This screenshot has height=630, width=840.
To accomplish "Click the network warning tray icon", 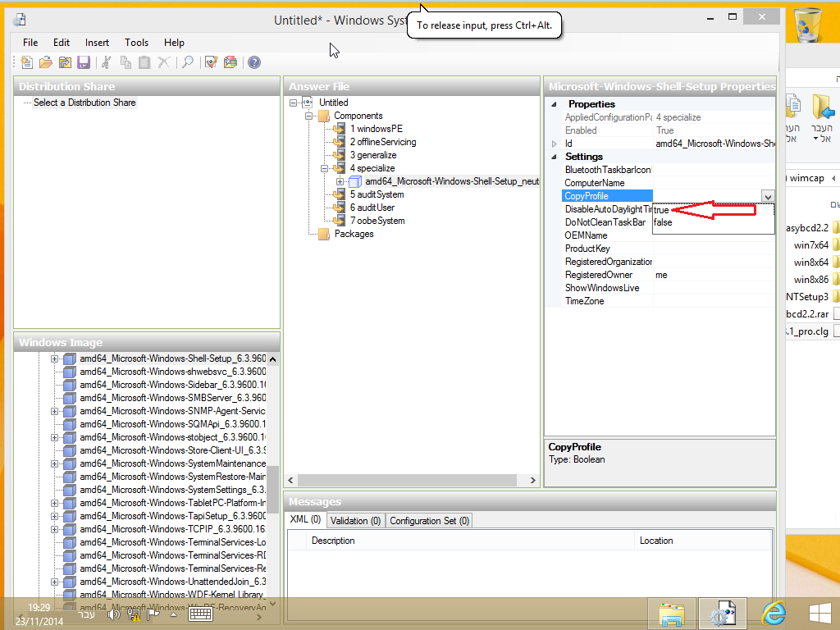I will click(134, 614).
